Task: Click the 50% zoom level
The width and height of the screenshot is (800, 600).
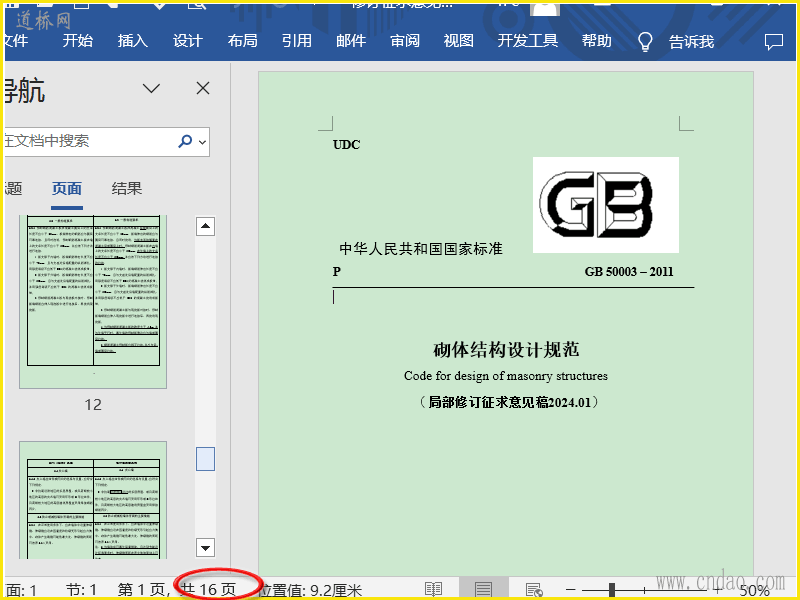Action: (754, 591)
